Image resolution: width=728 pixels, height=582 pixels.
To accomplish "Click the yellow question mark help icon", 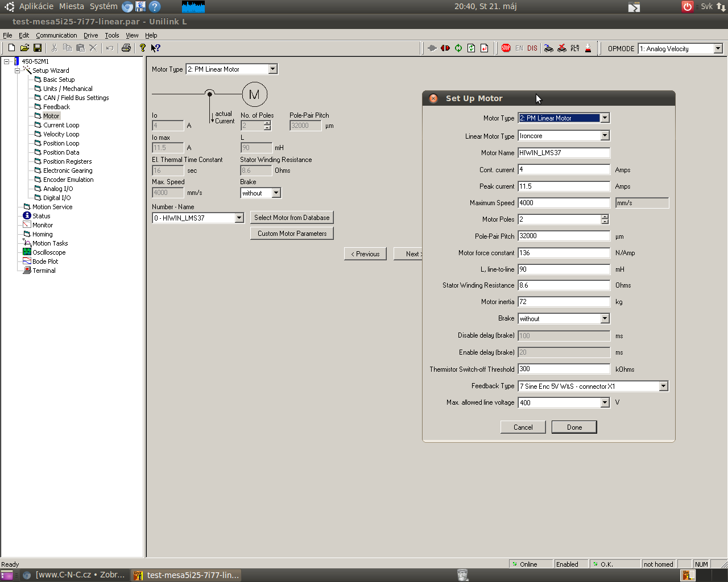I will 142,48.
